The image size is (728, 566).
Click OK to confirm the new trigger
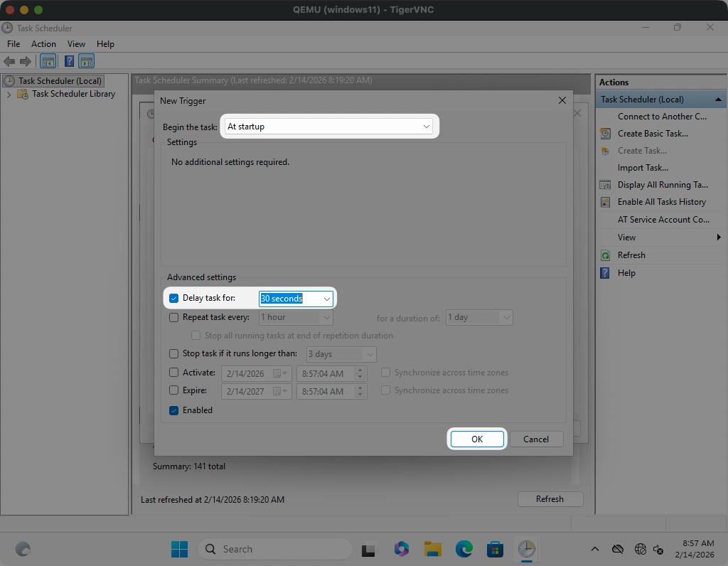click(476, 439)
